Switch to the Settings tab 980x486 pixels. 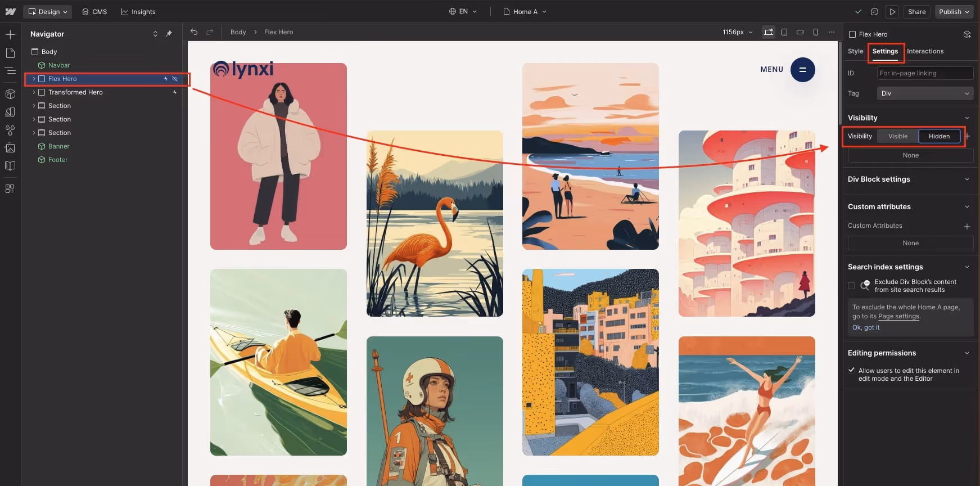(x=885, y=51)
